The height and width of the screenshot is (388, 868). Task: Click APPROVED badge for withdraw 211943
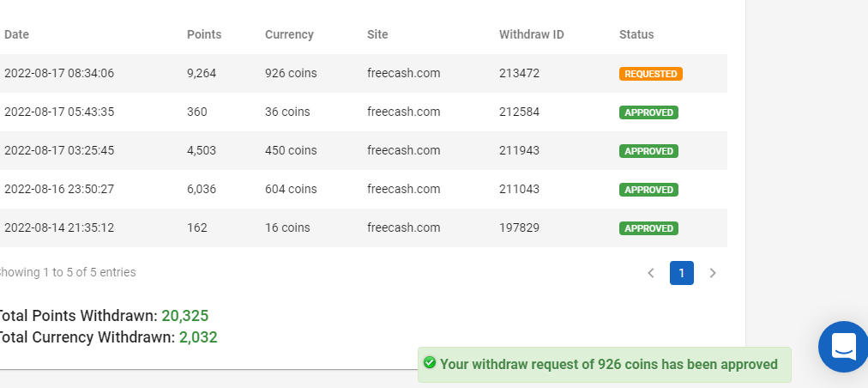[648, 151]
